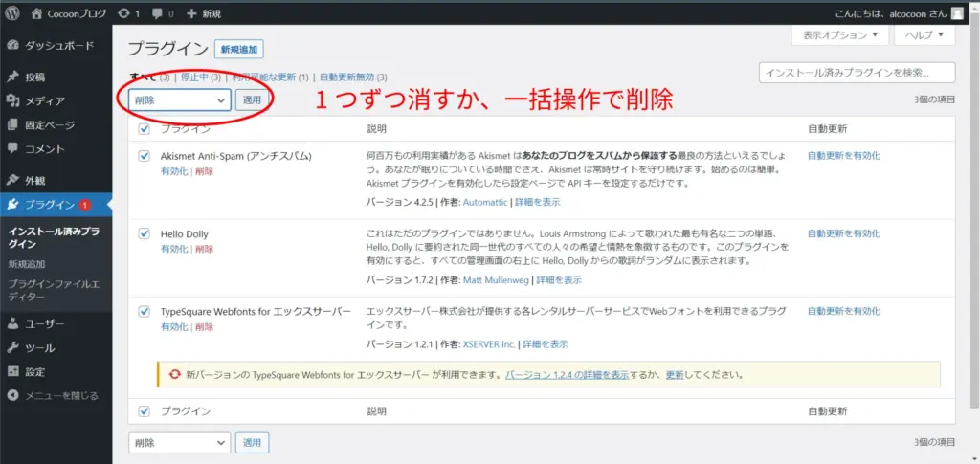Viewport: 980px width, 464px height.
Task: Open XSERVER Inc. author link
Action: click(x=489, y=344)
